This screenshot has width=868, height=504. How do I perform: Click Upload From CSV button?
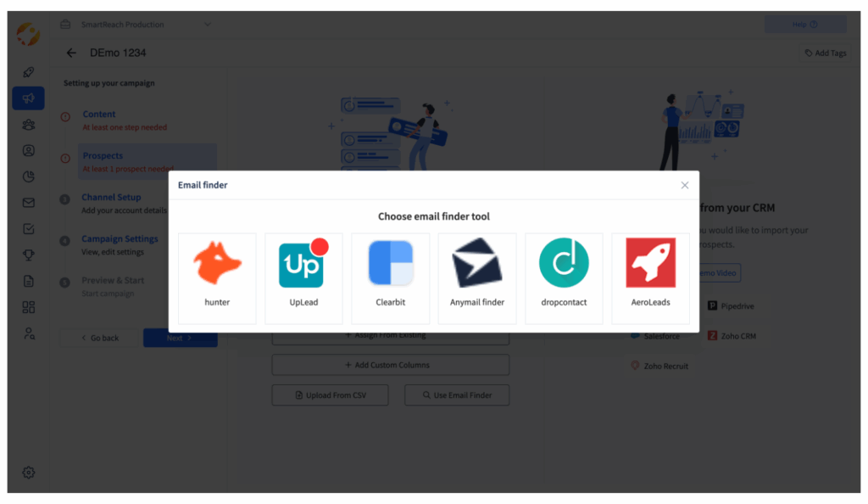331,395
